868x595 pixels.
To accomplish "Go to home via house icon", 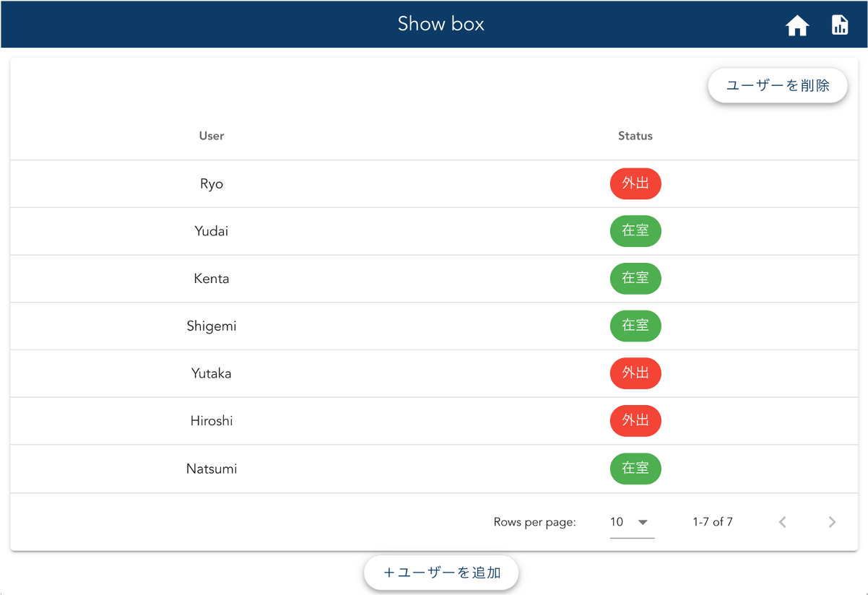I will pos(797,25).
